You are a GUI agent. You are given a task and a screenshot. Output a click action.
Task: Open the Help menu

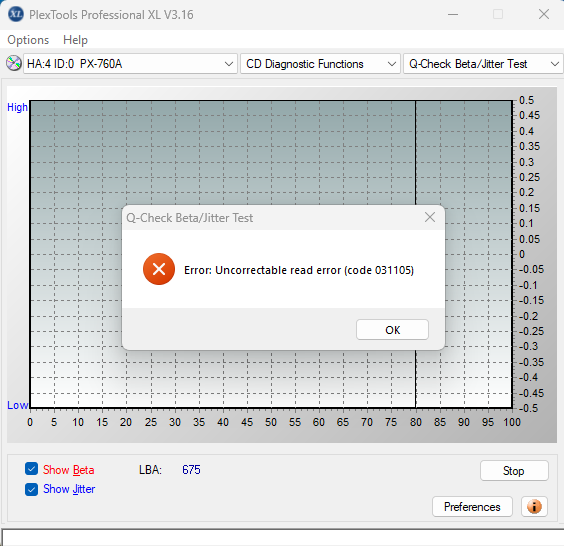(x=75, y=40)
